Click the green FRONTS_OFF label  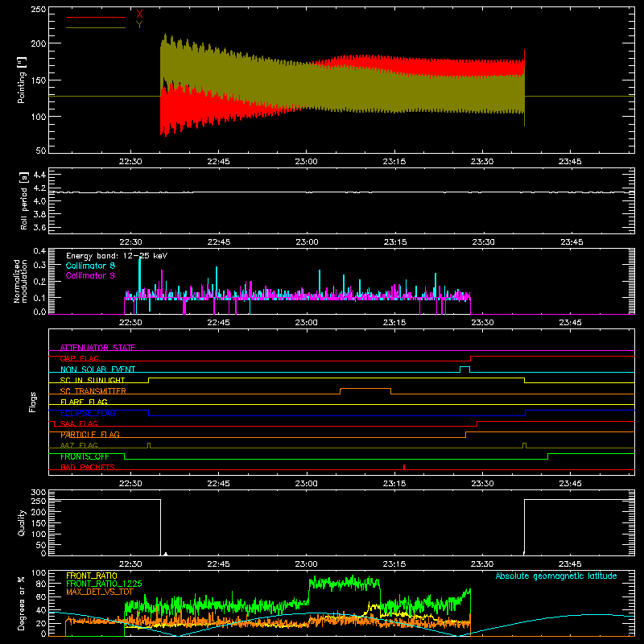tap(85, 456)
